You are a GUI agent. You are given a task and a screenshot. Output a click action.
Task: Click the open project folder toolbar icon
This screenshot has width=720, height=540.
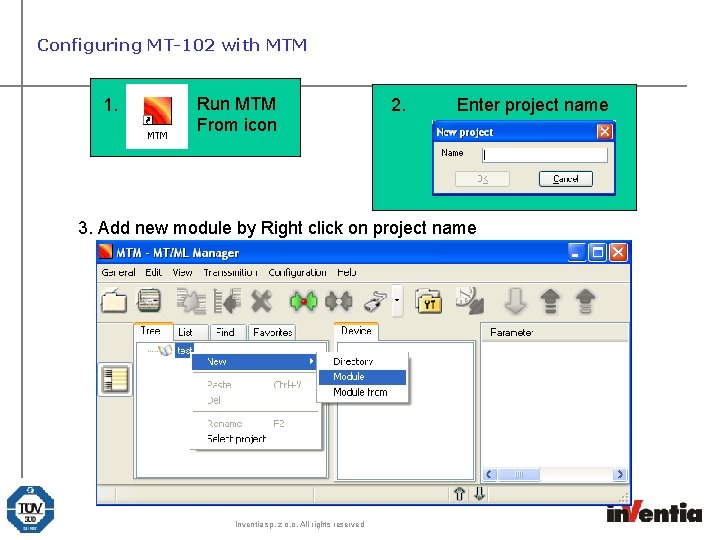[x=114, y=301]
